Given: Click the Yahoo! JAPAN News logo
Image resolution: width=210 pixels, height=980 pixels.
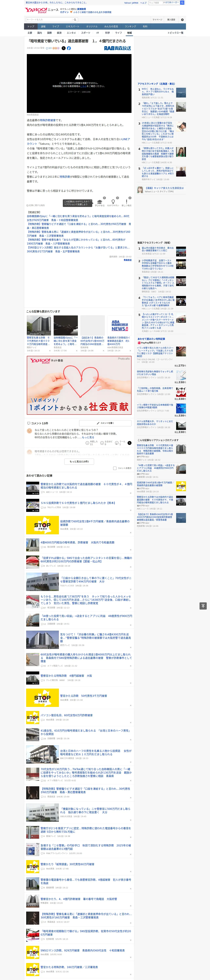Looking at the screenshot, I should [x=42, y=10].
